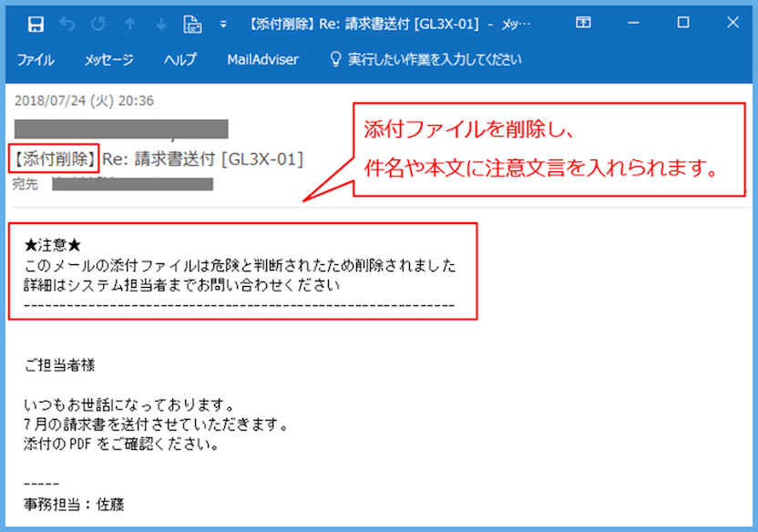Switch to the MailAdviser tab

click(262, 59)
